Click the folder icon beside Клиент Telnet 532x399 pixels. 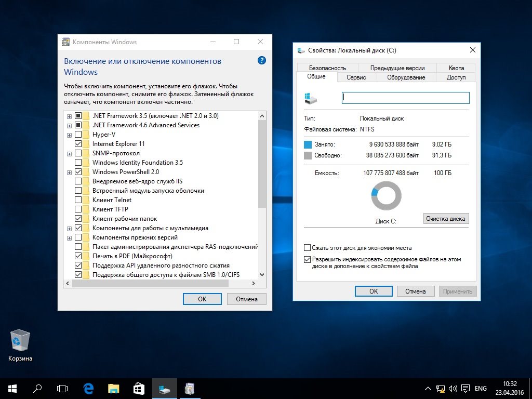coord(86,200)
